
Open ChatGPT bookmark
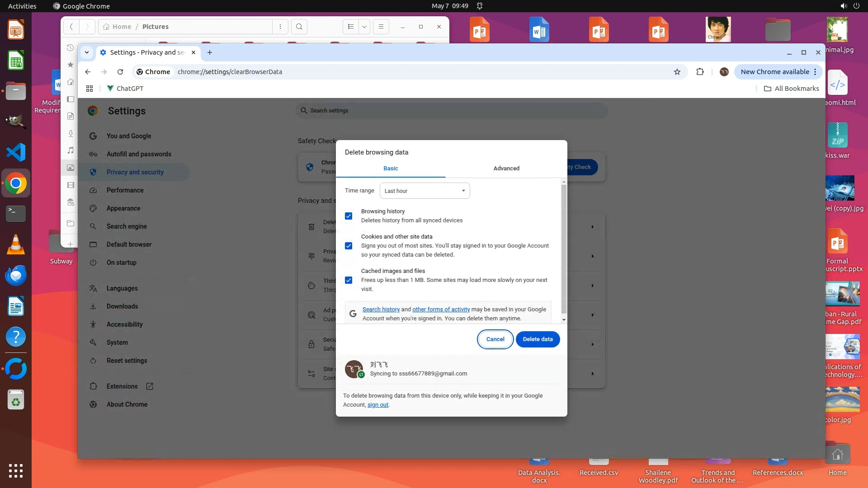pyautogui.click(x=125, y=89)
